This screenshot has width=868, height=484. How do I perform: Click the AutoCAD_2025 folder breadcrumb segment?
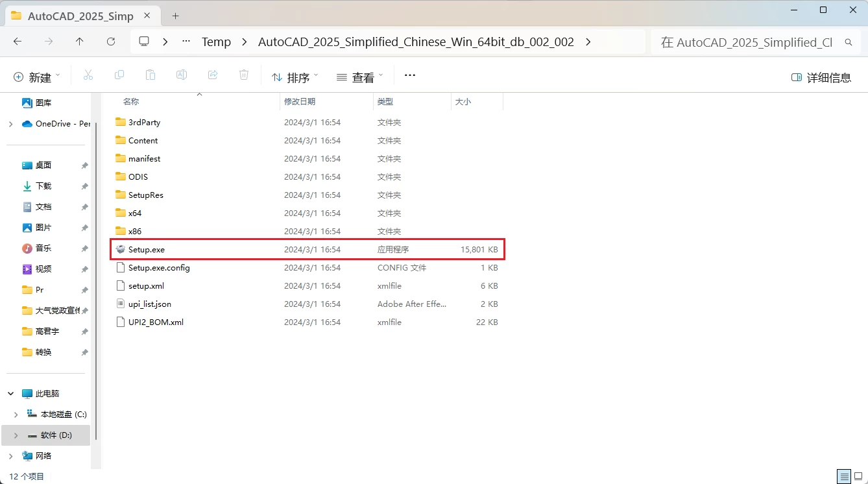tap(416, 42)
